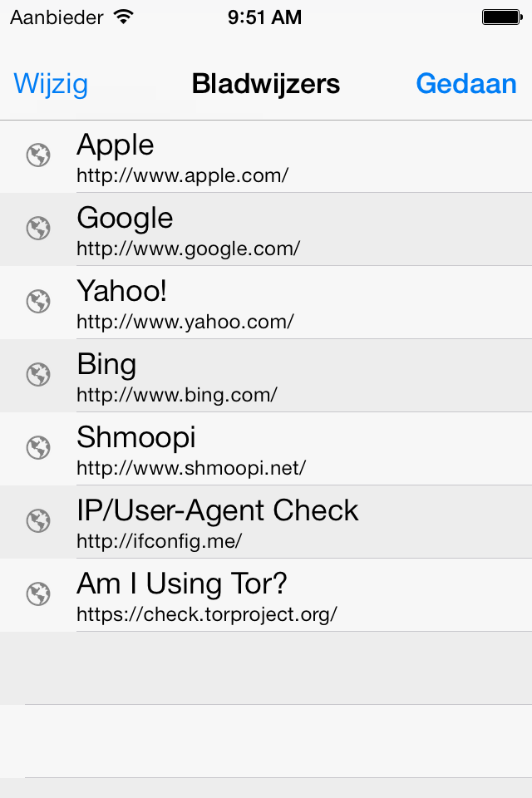Tap the globe icon beside Apple
Viewport: 532px width, 798px height.
click(x=38, y=155)
